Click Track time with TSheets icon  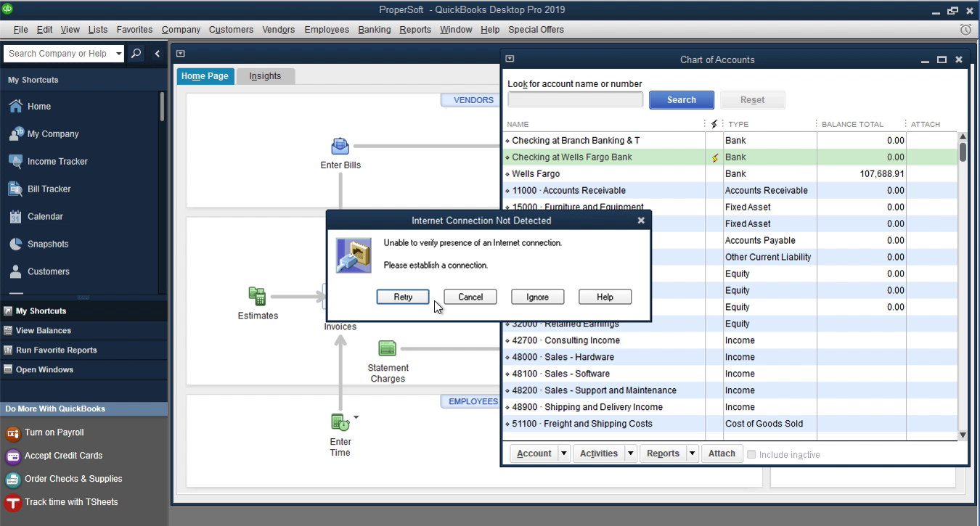pos(12,503)
